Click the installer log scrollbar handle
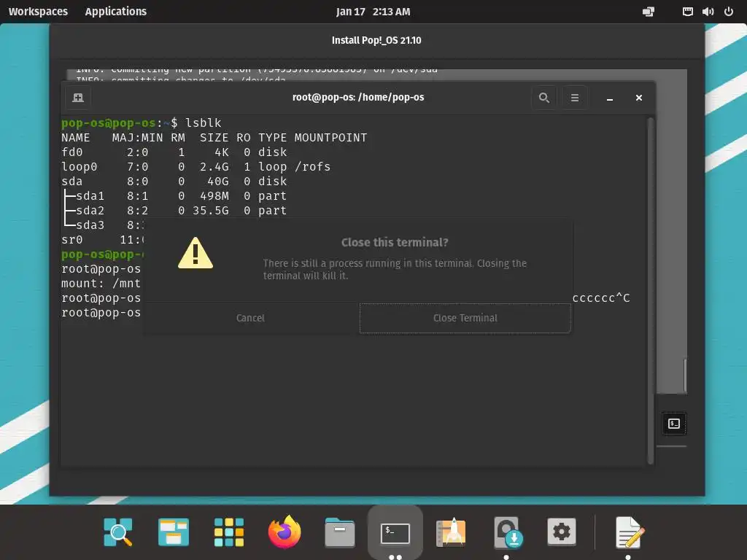This screenshot has height=560, width=747. click(x=685, y=376)
